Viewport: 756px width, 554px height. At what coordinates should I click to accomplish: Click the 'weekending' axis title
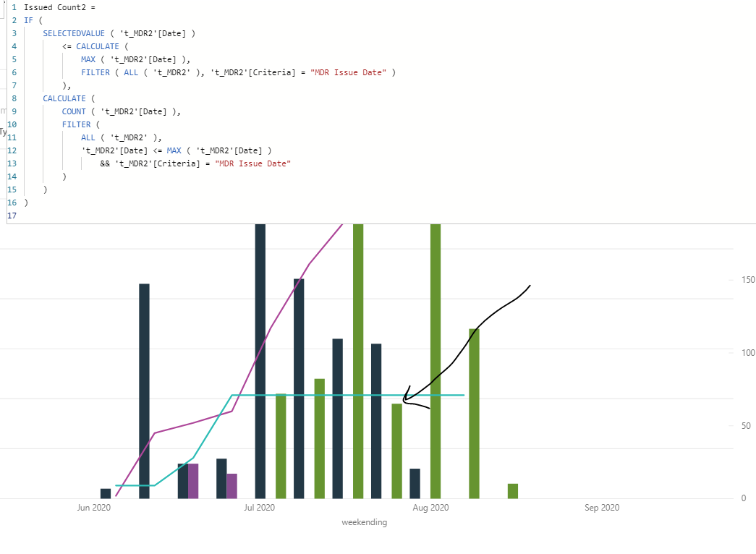pyautogui.click(x=364, y=522)
